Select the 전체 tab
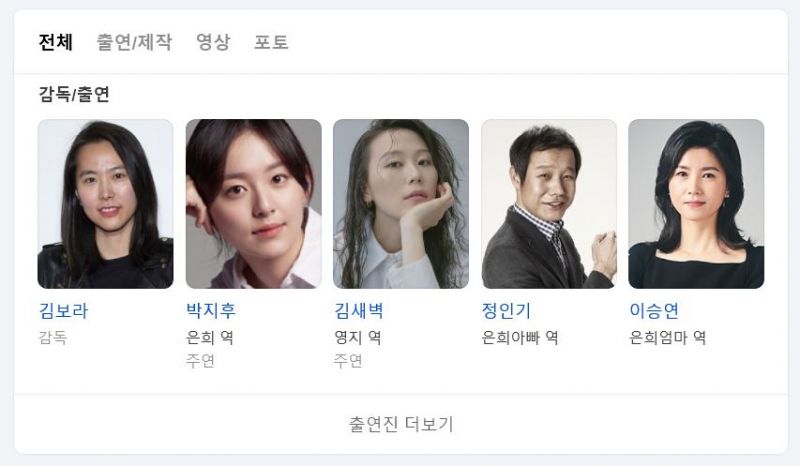 pyautogui.click(x=56, y=42)
